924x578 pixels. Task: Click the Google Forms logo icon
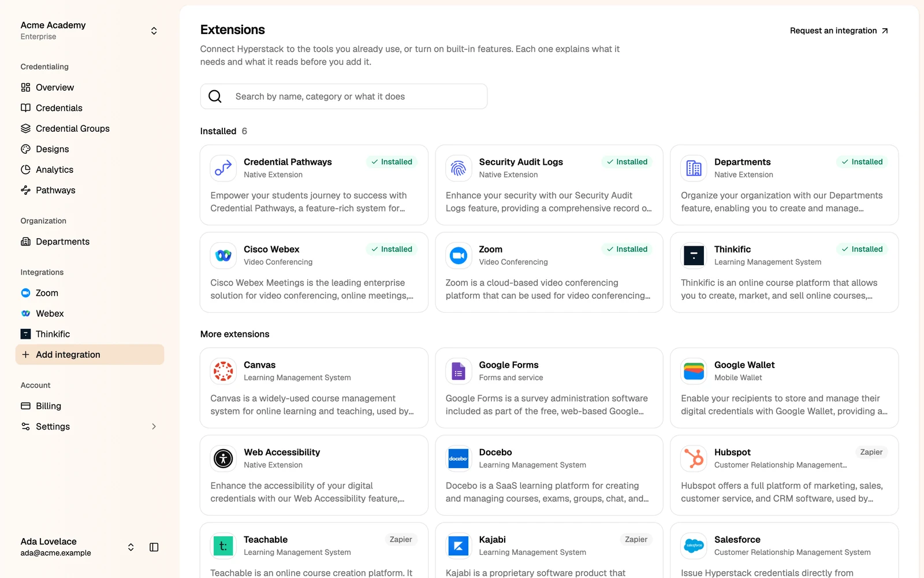pyautogui.click(x=459, y=371)
